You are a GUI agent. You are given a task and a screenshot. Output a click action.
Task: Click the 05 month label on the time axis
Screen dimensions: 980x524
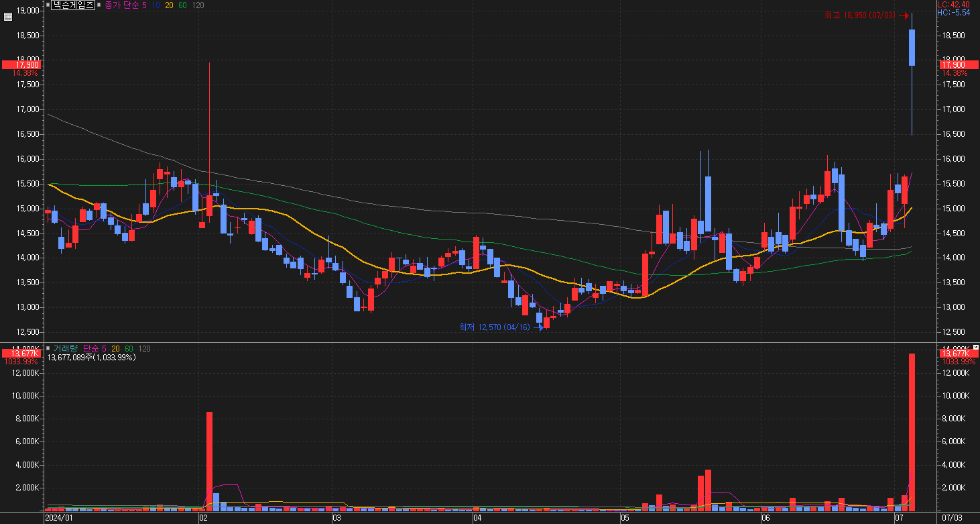point(623,519)
